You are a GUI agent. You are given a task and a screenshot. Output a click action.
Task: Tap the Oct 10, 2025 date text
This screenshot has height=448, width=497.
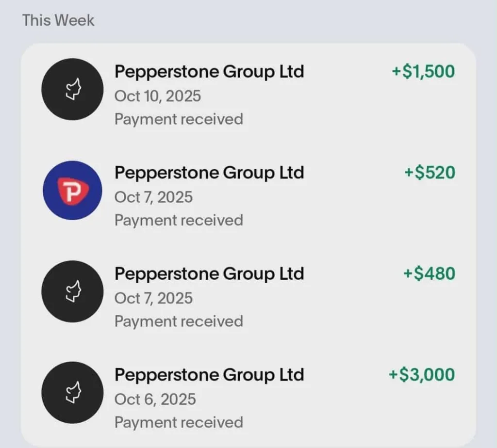(x=157, y=96)
